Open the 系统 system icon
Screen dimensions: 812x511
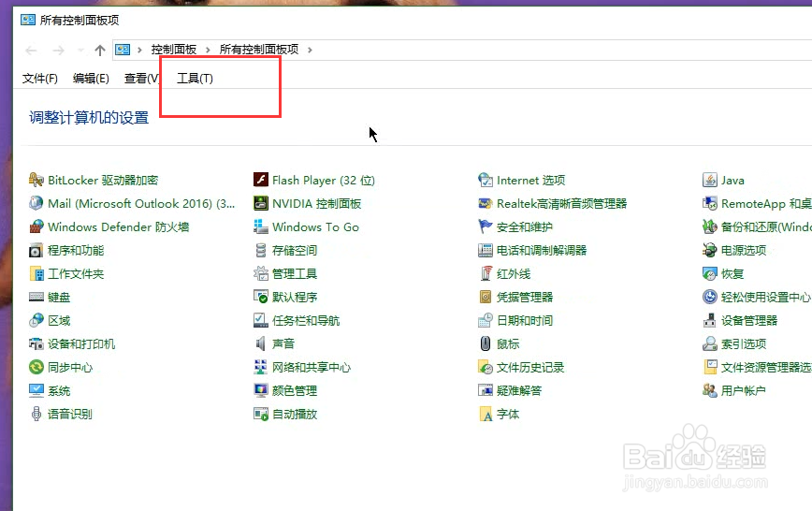[x=36, y=390]
